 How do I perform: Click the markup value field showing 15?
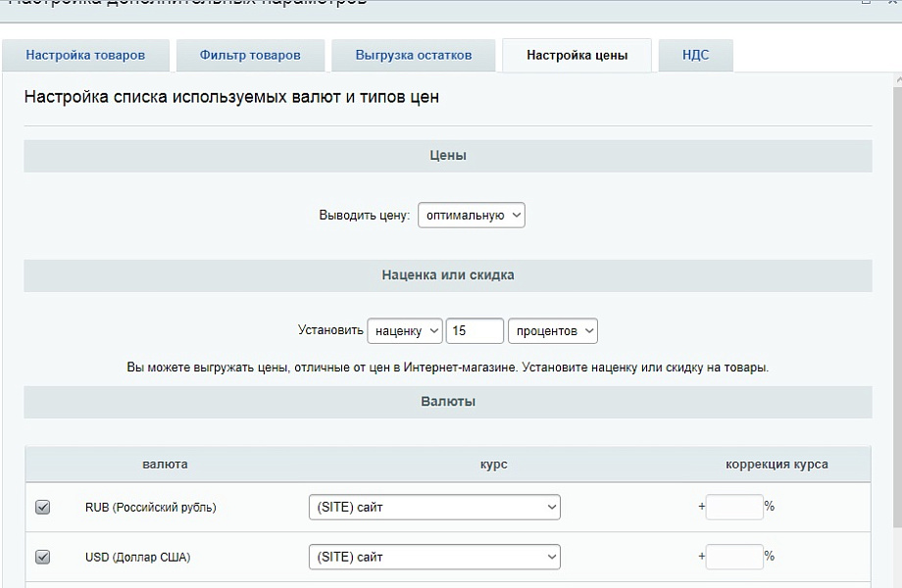click(x=475, y=330)
